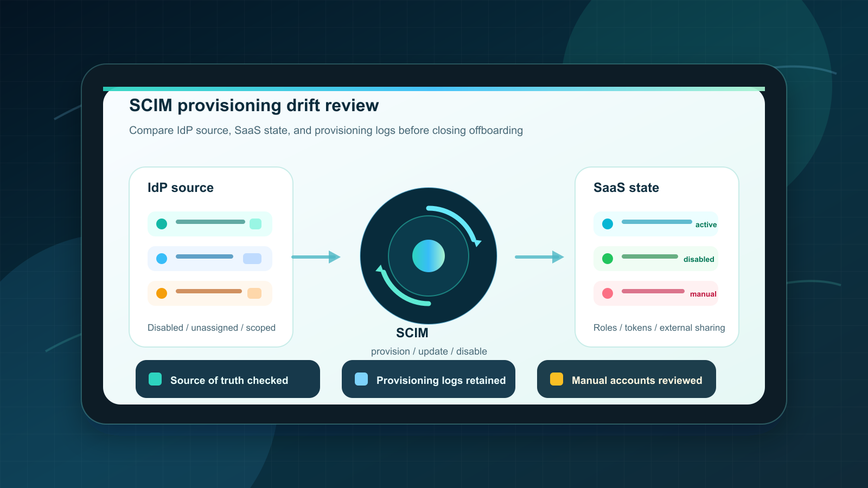
Task: Select the active status label
Action: coord(706,224)
